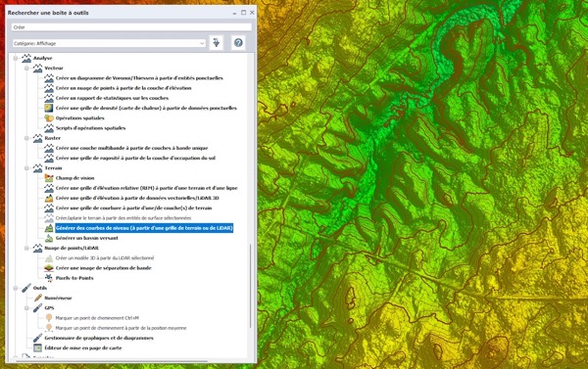Viewport: 588px width, 369px height.
Task: Click the toolbox search input field
Action: 131,27
